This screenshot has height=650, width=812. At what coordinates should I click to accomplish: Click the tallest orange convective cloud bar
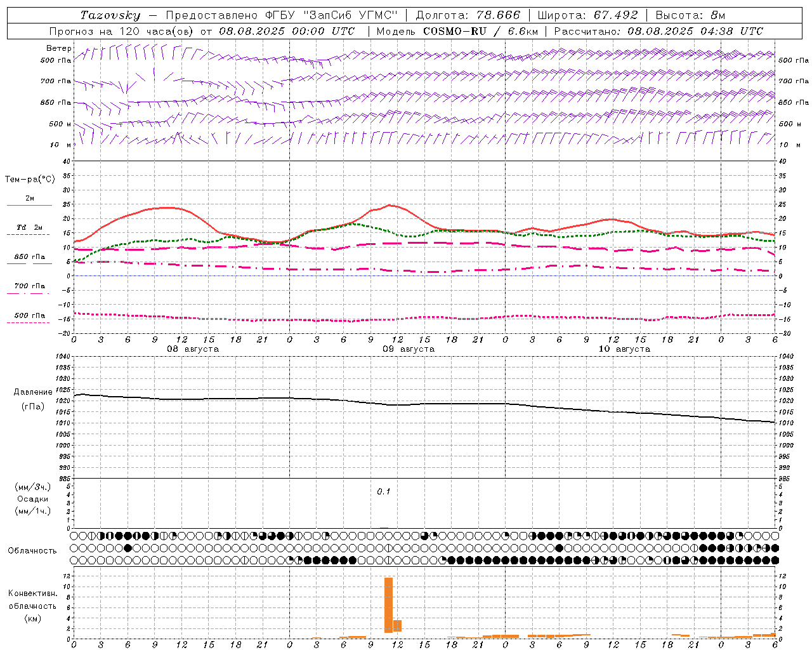tap(388, 605)
